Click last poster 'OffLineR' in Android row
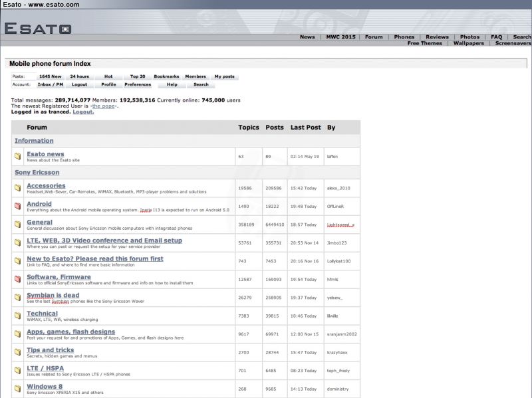The width and height of the screenshot is (532, 398). [x=335, y=207]
